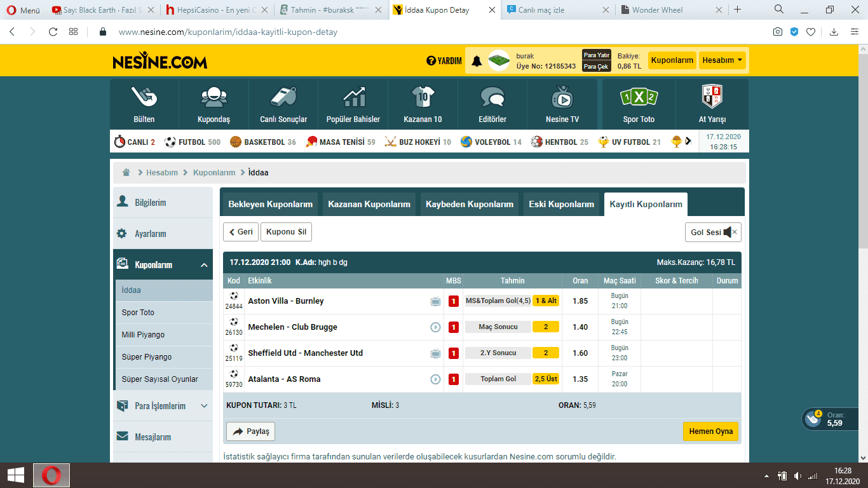Click the Geri back button
Viewport: 868px width, 488px height.
[241, 232]
